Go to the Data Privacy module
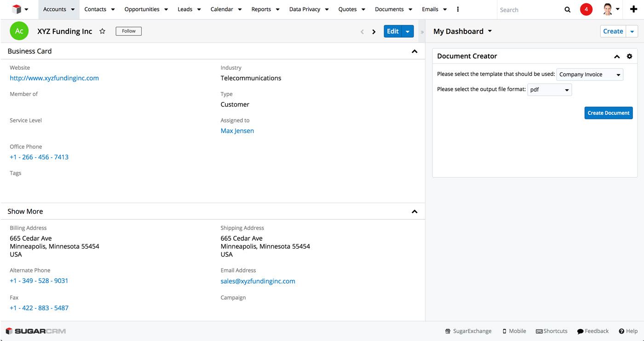Image resolution: width=644 pixels, height=341 pixels. coord(305,9)
